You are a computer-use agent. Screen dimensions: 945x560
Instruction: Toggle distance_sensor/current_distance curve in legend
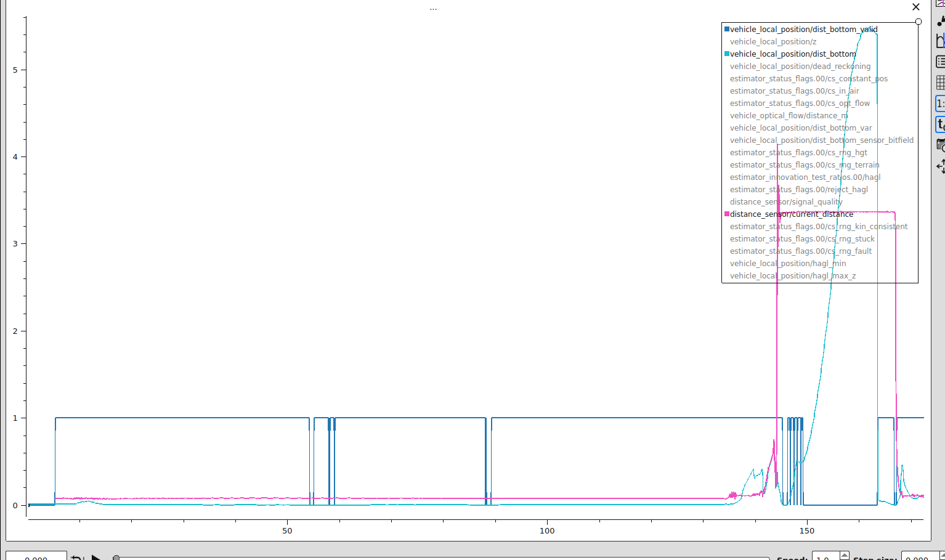(x=791, y=214)
